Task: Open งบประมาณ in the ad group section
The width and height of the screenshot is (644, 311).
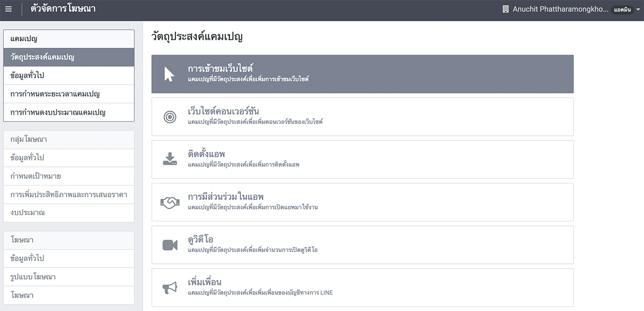Action: pyautogui.click(x=69, y=212)
